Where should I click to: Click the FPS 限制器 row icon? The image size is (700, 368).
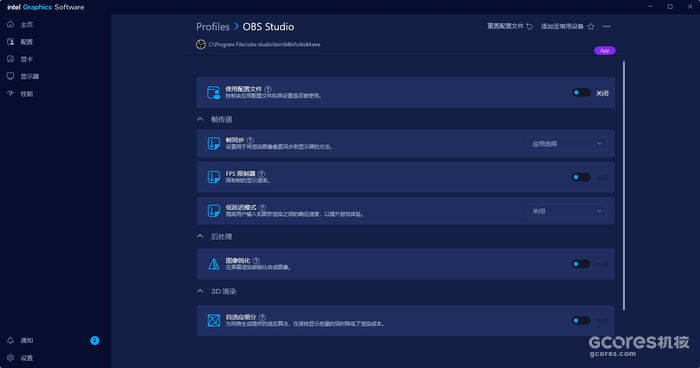pos(213,177)
